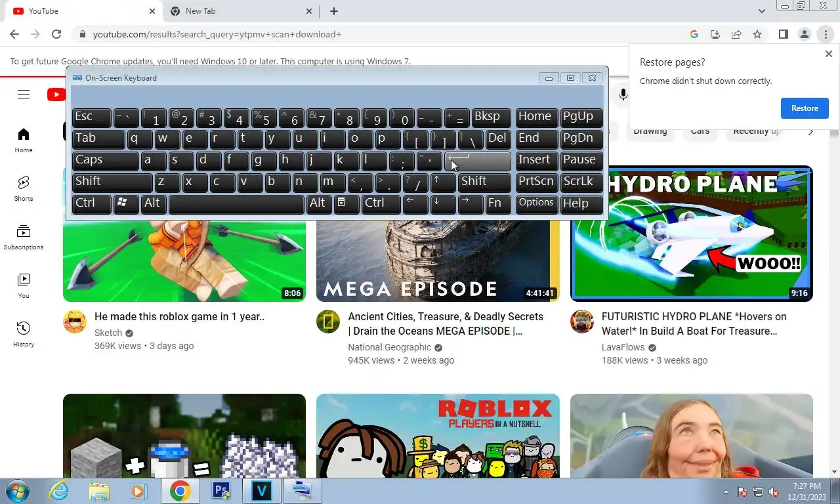Click the Chrome reload page icon
The image size is (840, 504).
[x=56, y=34]
